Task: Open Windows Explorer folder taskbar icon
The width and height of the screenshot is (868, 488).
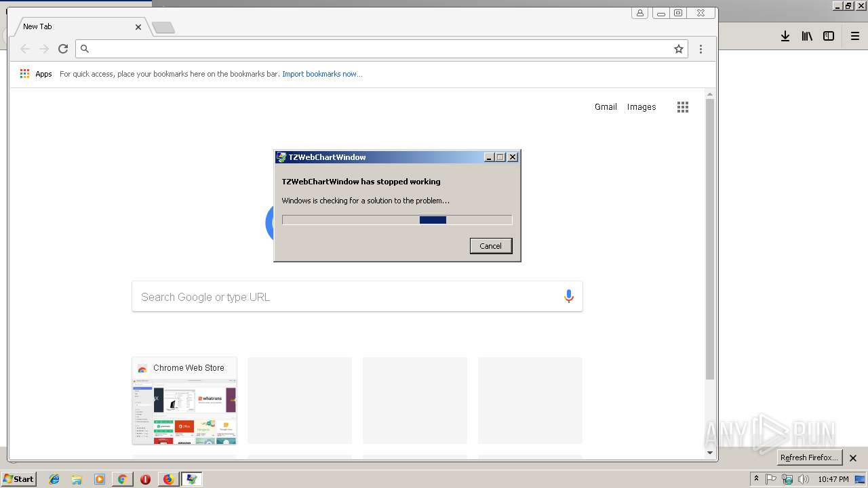Action: [77, 479]
